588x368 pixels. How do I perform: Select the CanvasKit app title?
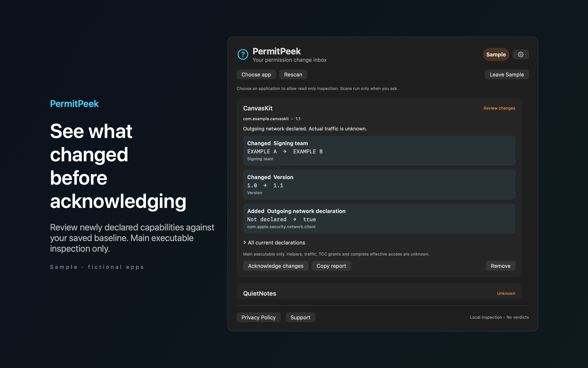(x=258, y=108)
